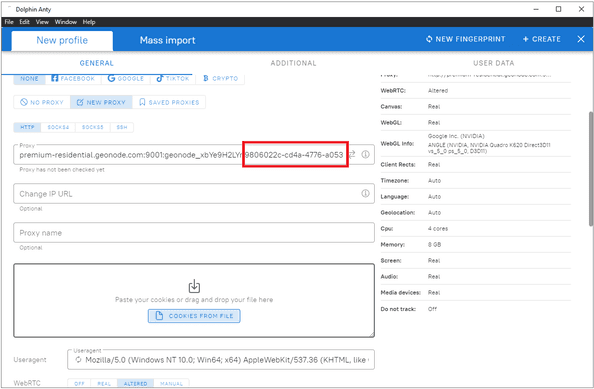The width and height of the screenshot is (594, 389).
Task: Generate a new fingerprint
Action: pyautogui.click(x=466, y=39)
